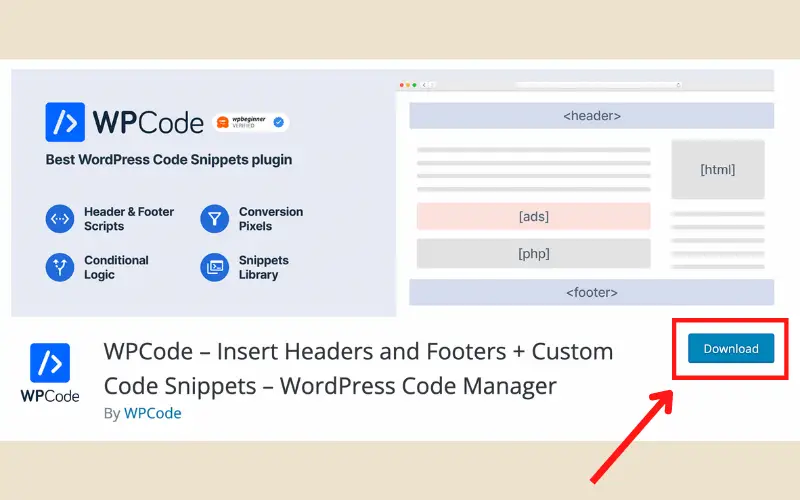Click the 'Conditional Logic' label

pyautogui.click(x=116, y=267)
